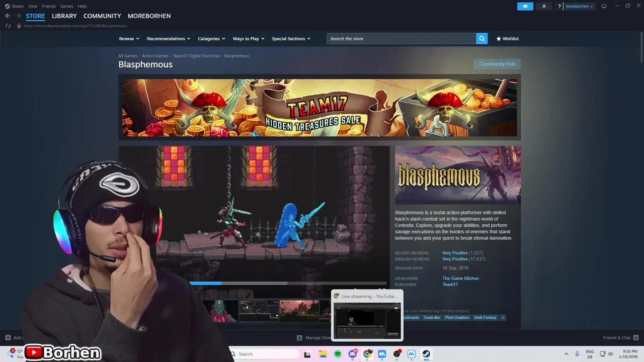Click the Blasphemous header capsule image

[458, 175]
